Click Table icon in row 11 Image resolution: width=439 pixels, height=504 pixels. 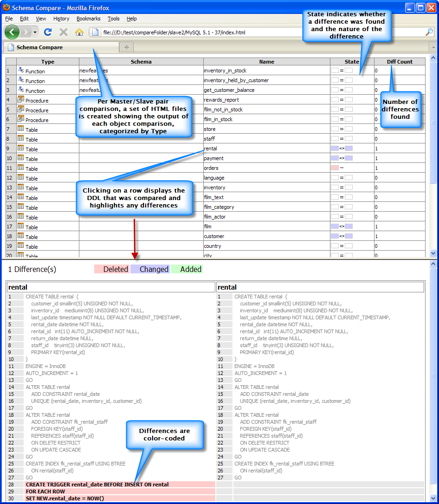point(21,167)
